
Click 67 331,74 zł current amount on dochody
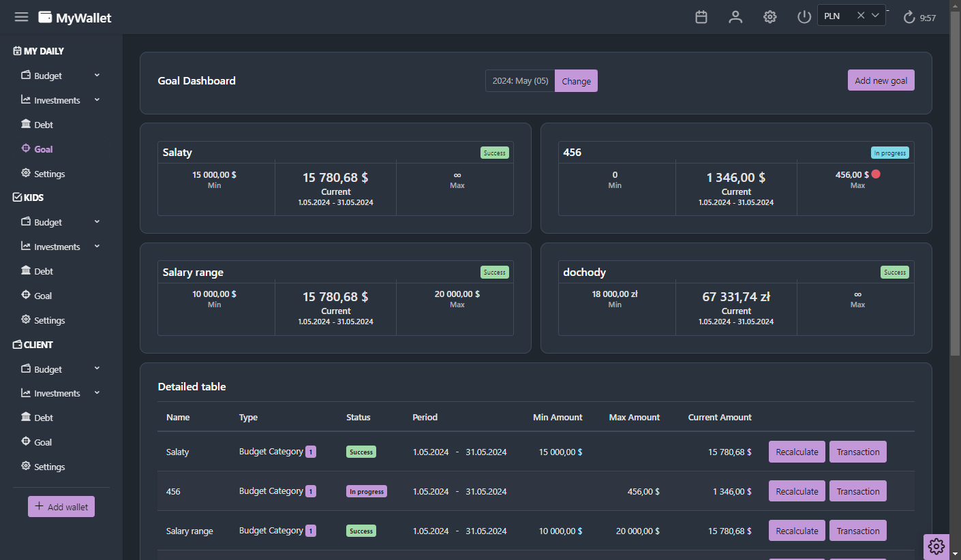coord(736,297)
